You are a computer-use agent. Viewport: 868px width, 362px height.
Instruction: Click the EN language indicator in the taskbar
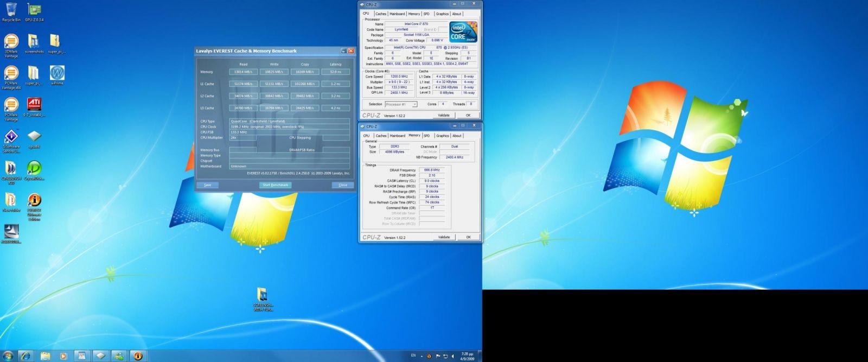tap(413, 355)
